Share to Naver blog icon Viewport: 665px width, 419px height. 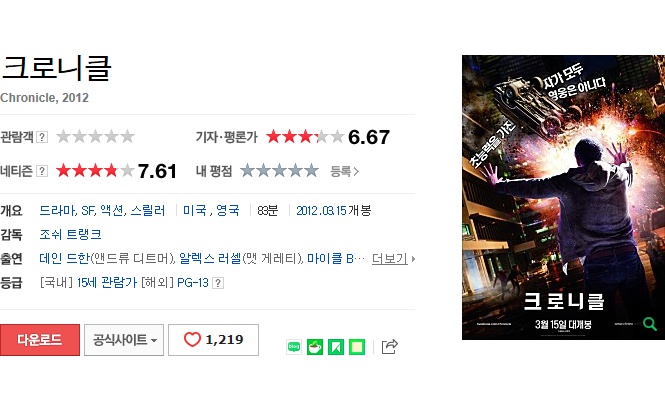click(294, 347)
